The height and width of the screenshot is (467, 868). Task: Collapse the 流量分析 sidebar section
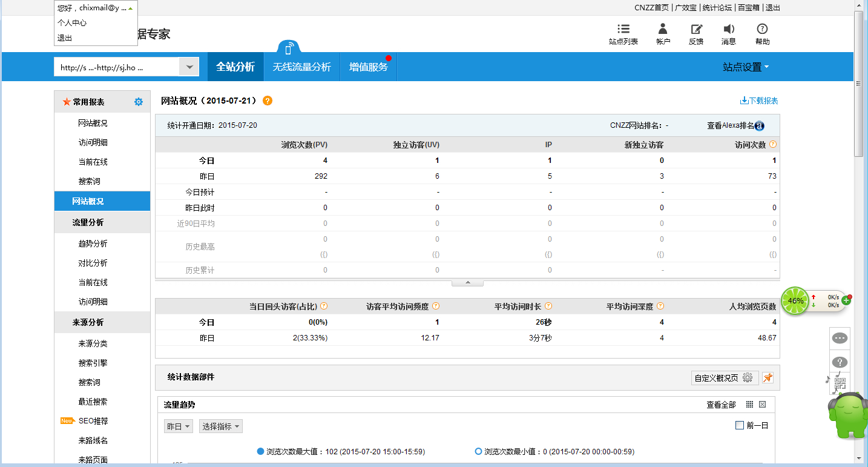(x=102, y=222)
